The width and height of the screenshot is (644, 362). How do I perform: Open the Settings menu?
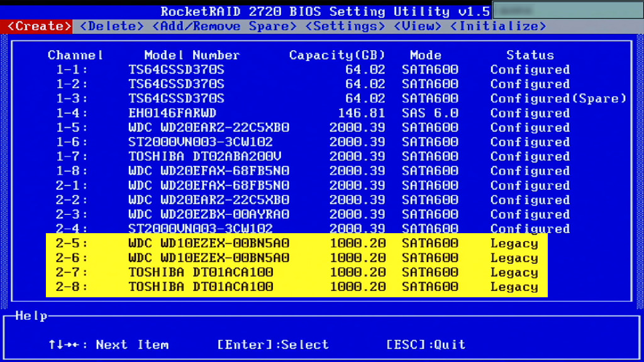[x=345, y=26]
